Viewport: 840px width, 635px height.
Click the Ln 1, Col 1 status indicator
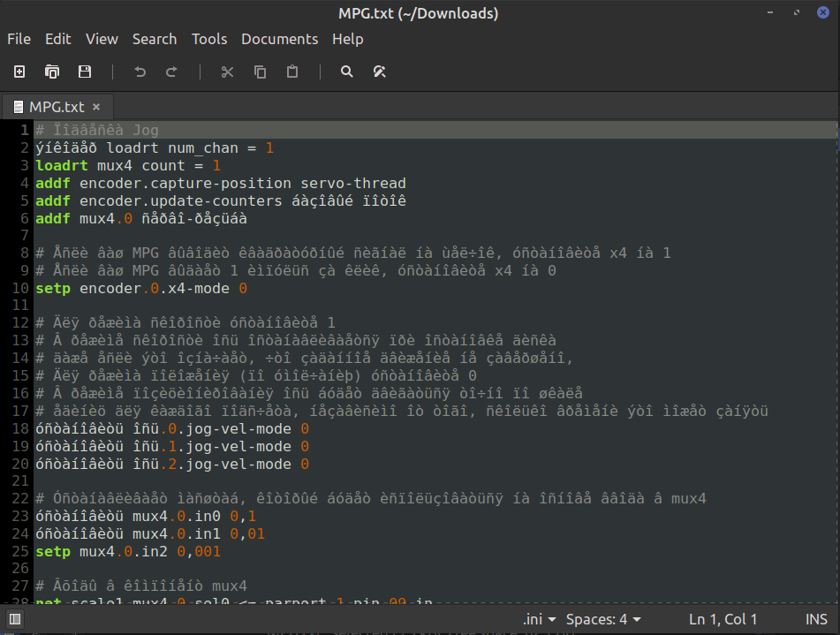coord(723,619)
